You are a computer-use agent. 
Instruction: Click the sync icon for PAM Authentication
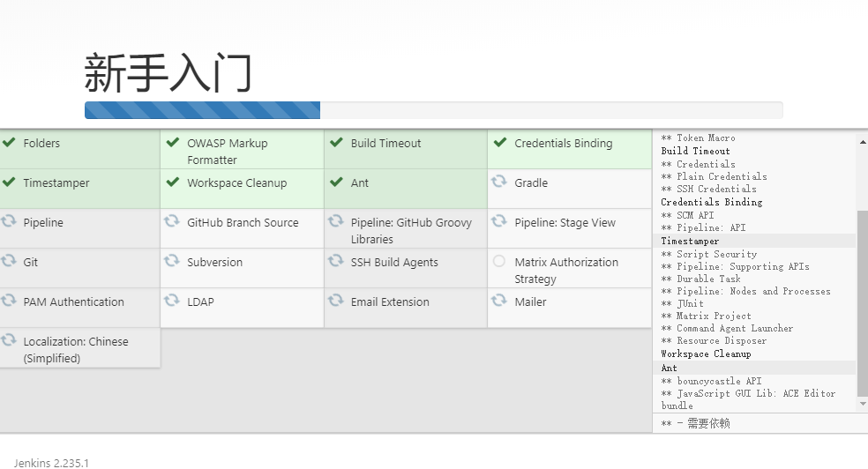point(8,301)
